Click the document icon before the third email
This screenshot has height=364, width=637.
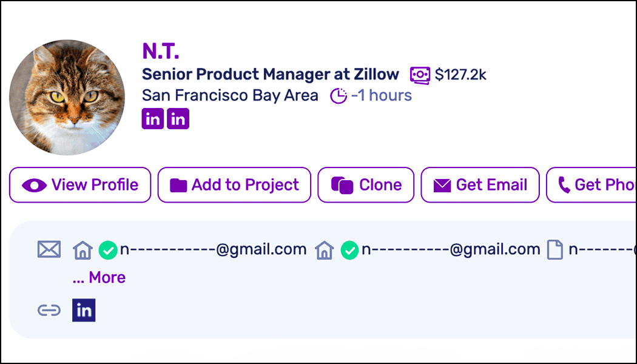556,249
